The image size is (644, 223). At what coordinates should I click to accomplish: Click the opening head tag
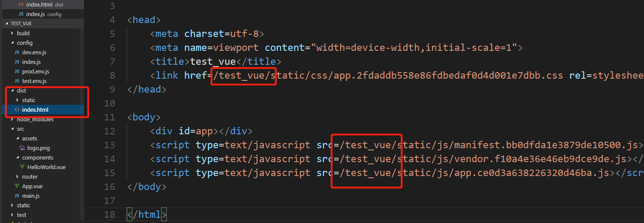click(x=144, y=20)
